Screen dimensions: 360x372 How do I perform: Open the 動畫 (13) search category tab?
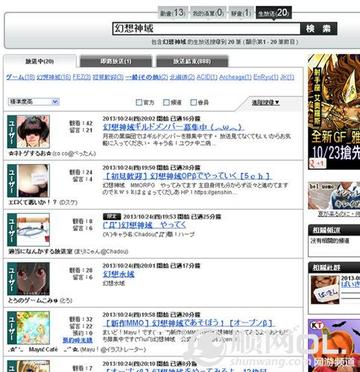(x=172, y=13)
